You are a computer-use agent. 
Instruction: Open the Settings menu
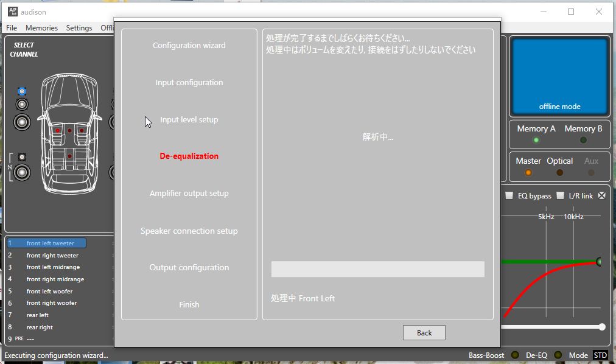point(79,28)
